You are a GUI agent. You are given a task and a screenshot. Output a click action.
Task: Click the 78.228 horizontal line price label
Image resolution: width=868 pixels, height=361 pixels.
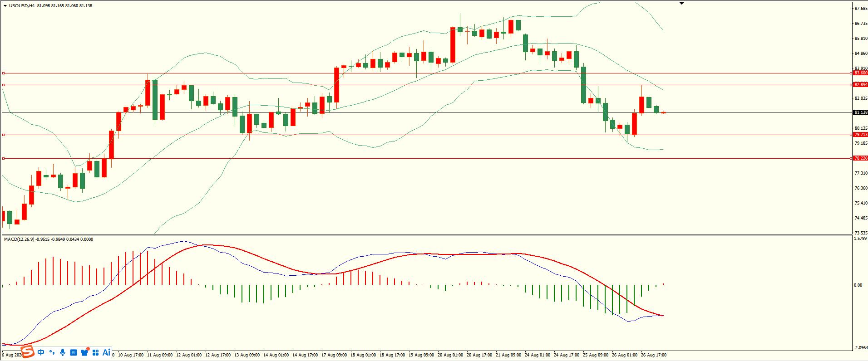coord(860,158)
